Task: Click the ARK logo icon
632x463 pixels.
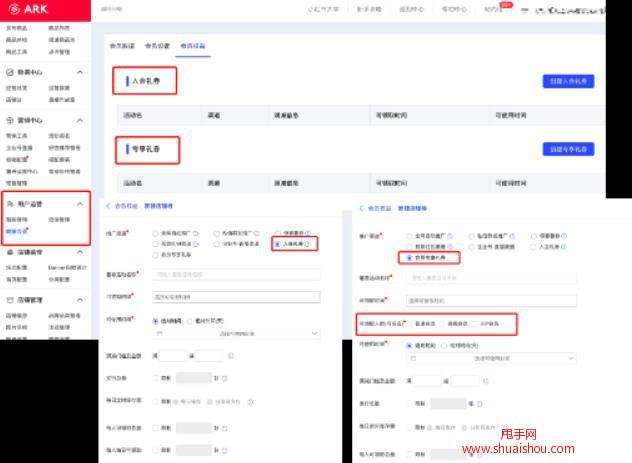Action: 14,9
